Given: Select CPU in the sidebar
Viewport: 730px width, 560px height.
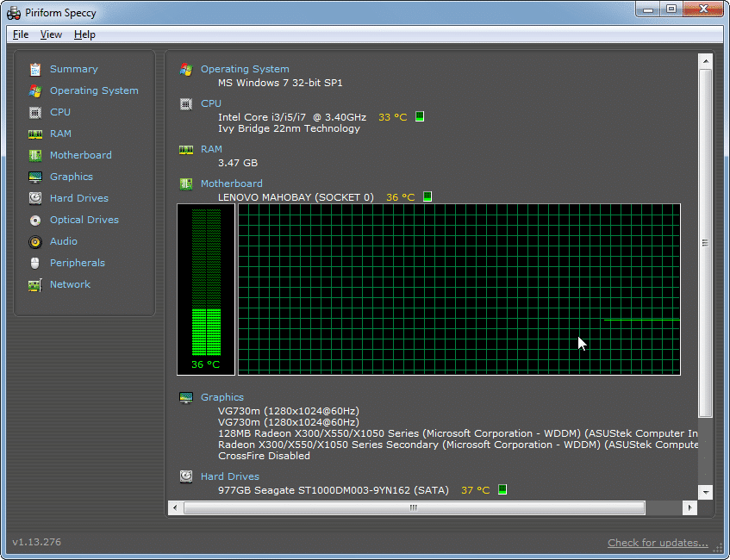Looking at the screenshot, I should coord(60,112).
